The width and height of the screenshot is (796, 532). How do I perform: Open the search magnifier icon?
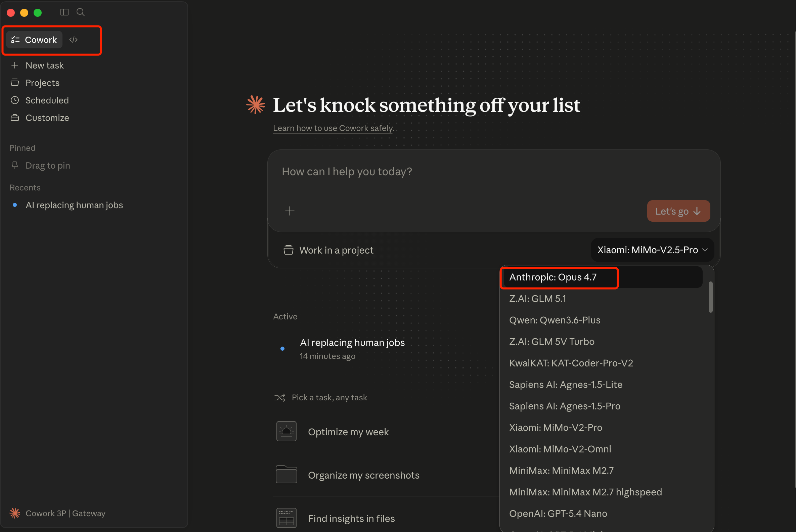point(80,12)
